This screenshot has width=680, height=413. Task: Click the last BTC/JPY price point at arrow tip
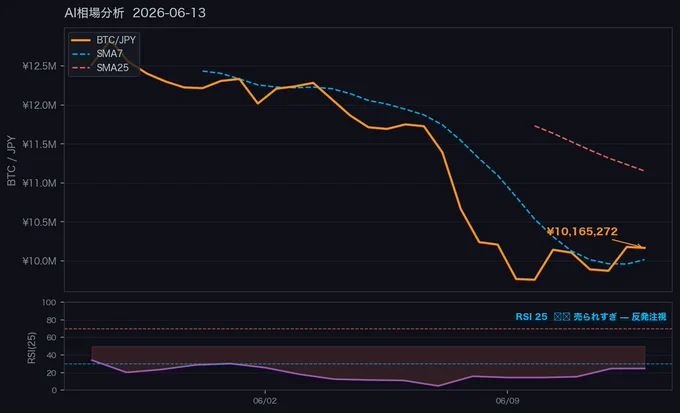tap(644, 248)
